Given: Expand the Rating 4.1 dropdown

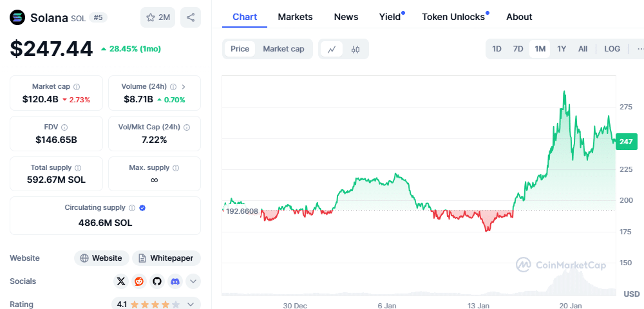Looking at the screenshot, I should click(x=191, y=304).
